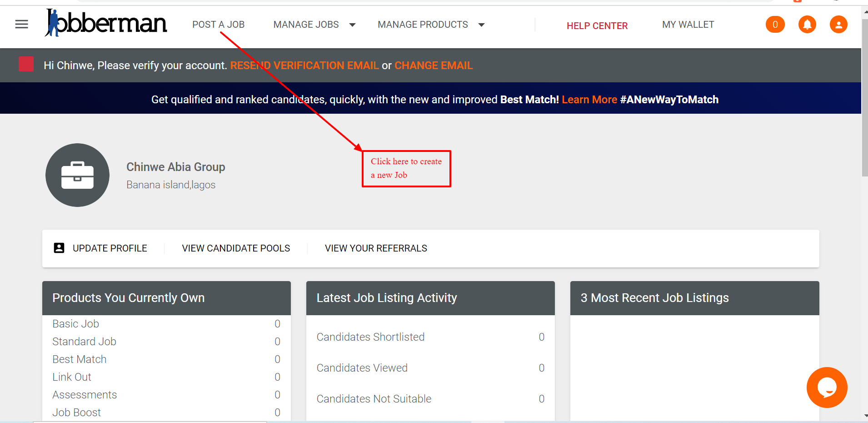Select Post a Job in navigation
868x423 pixels.
coord(218,25)
